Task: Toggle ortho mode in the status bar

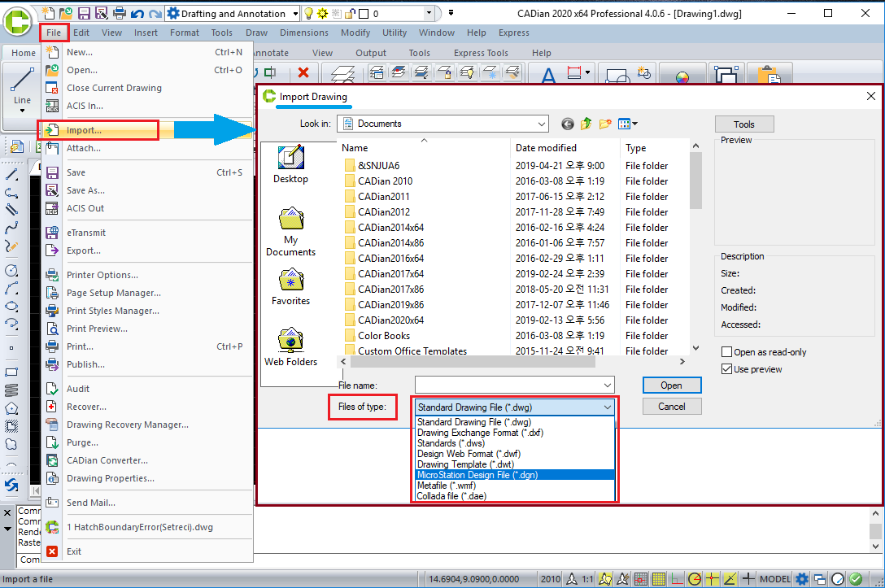Action: pos(677,578)
